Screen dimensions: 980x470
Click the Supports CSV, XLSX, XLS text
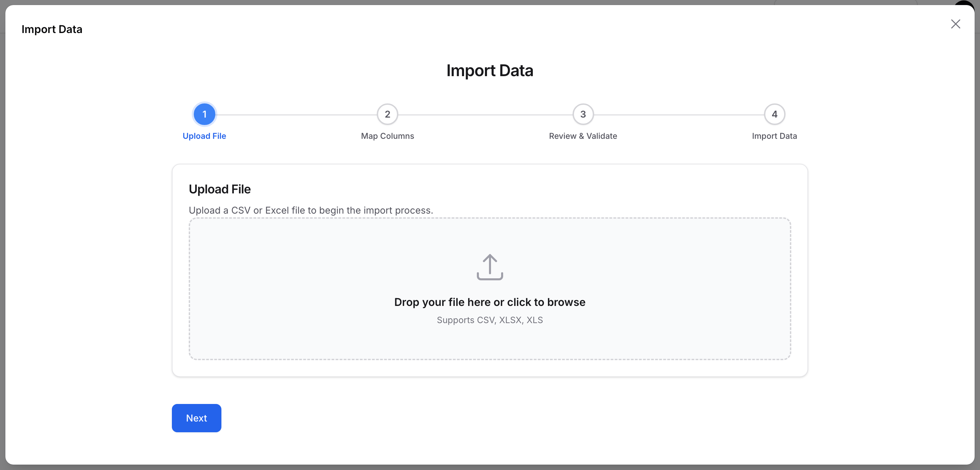[490, 320]
